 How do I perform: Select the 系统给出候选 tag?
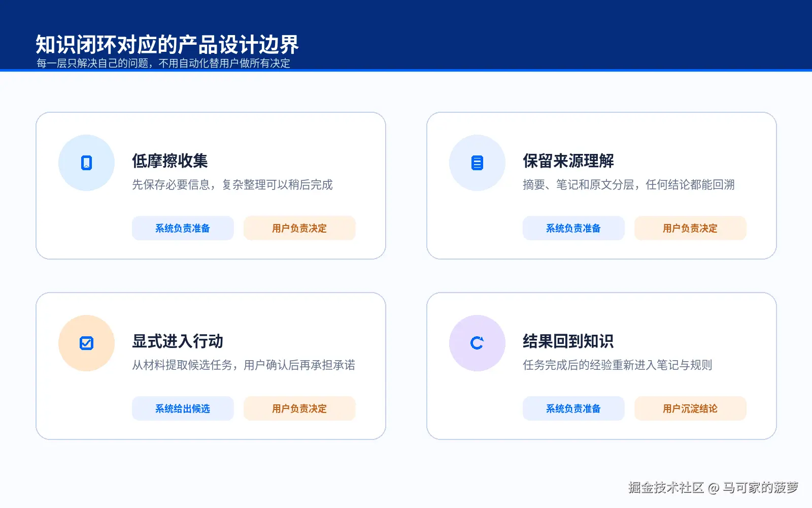(x=183, y=408)
